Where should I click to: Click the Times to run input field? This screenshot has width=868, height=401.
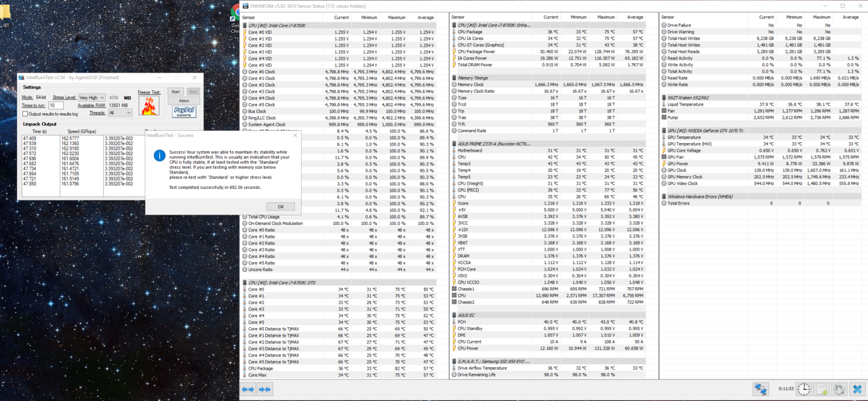point(56,106)
